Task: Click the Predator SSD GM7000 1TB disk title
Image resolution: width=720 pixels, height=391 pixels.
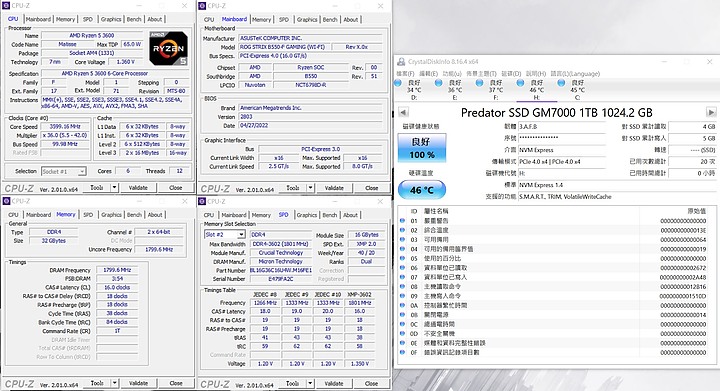Action: 557,112
